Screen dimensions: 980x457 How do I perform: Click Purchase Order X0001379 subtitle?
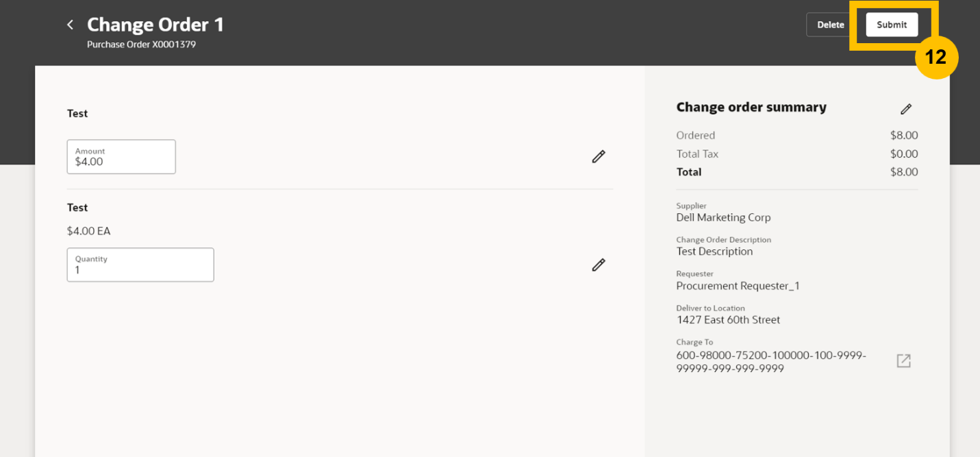point(141,45)
